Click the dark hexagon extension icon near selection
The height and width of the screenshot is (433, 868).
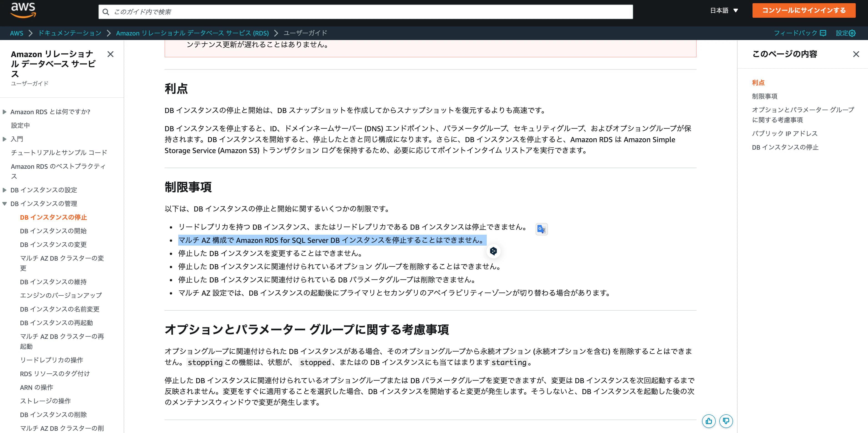click(x=493, y=251)
